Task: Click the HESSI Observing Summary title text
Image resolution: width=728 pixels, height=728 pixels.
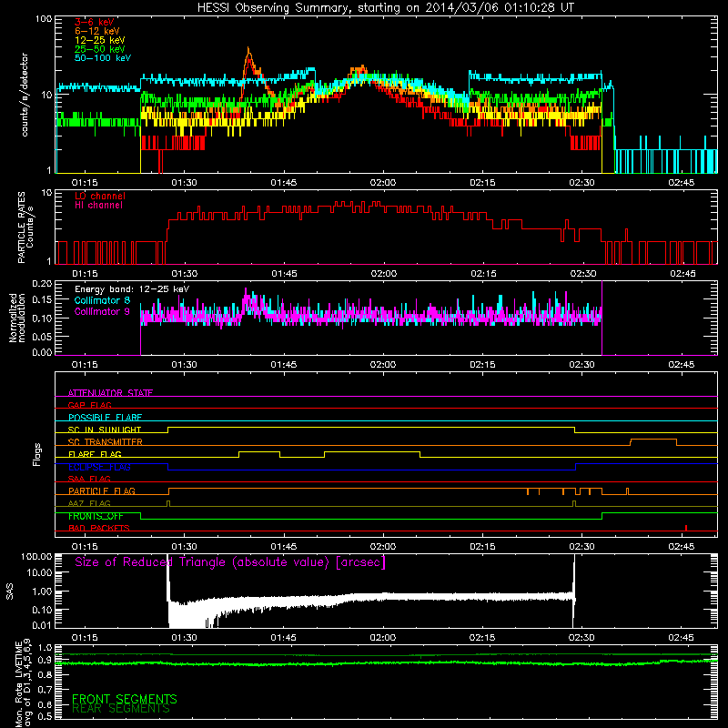Action: pos(385,8)
